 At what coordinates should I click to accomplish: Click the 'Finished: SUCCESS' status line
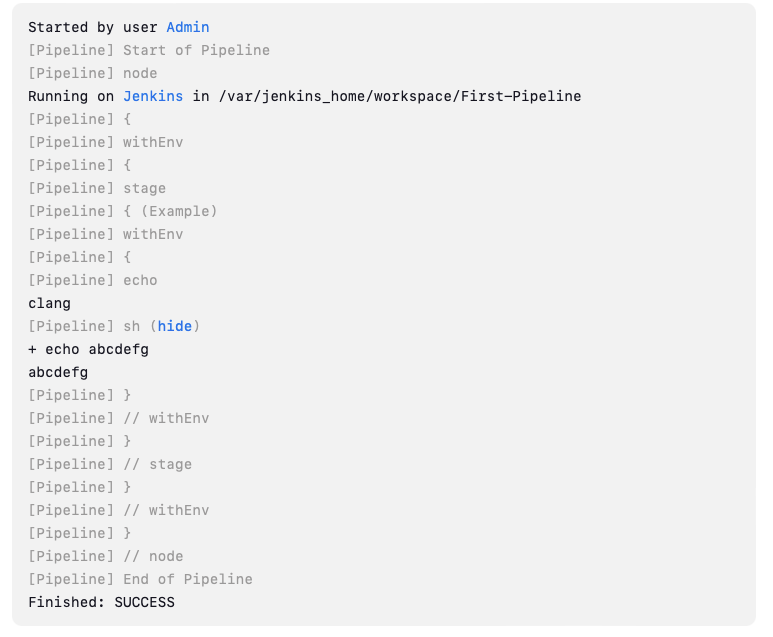point(102,602)
